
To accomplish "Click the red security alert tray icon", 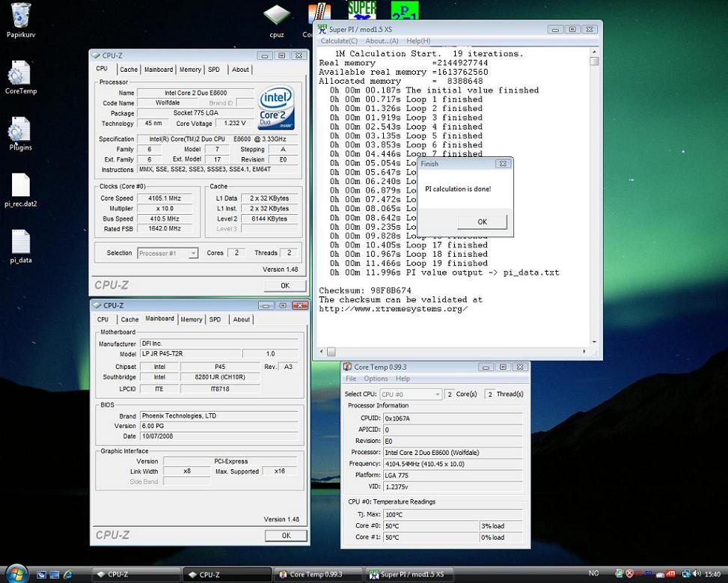I will (x=629, y=574).
